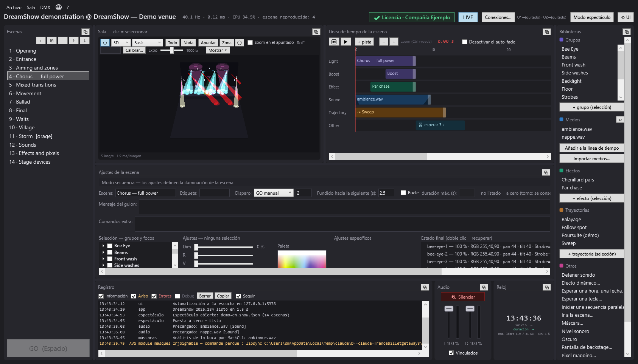Open the Disparo GO manual dropdown

tap(274, 193)
